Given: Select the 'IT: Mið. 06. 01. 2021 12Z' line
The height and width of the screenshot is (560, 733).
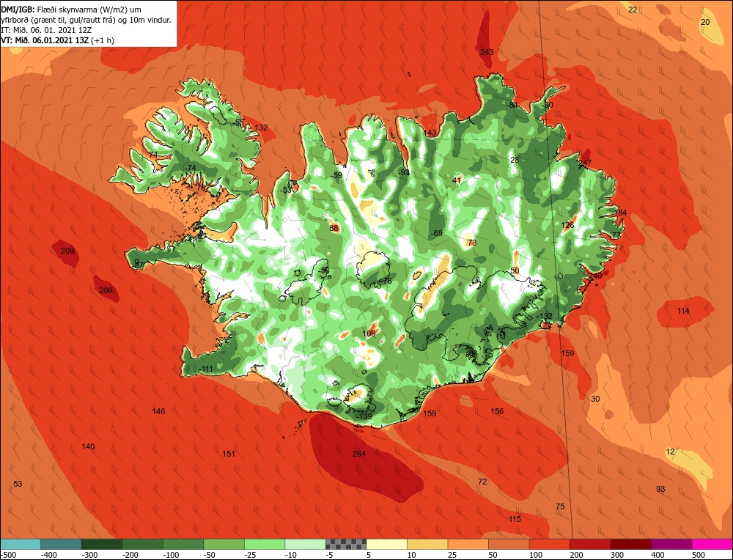Looking at the screenshot, I should click(45, 30).
